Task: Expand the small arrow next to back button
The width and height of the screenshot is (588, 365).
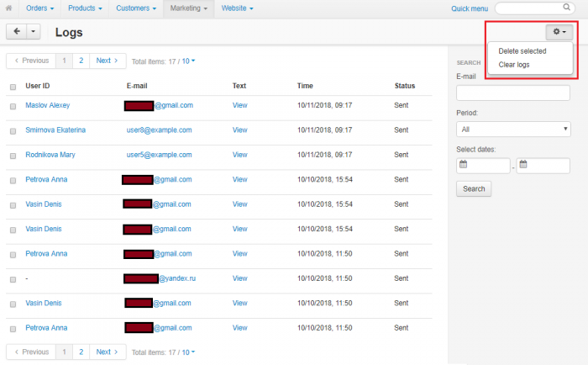Action: point(33,32)
